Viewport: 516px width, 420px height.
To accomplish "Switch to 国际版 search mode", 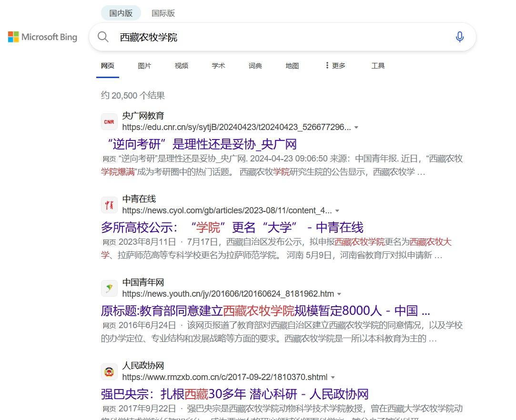I will click(x=163, y=13).
